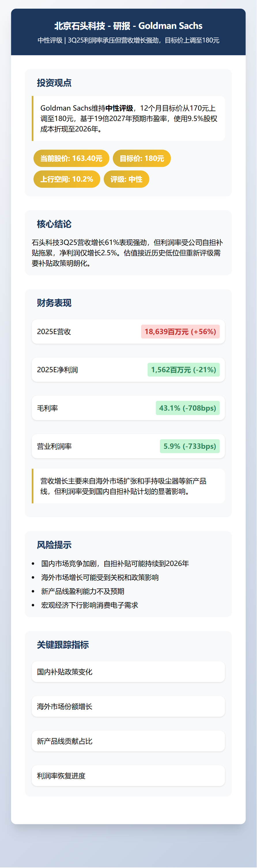Viewport: 257px width, 868px height.
Task: Click the 目标价: 180元 pill
Action: click(x=142, y=158)
